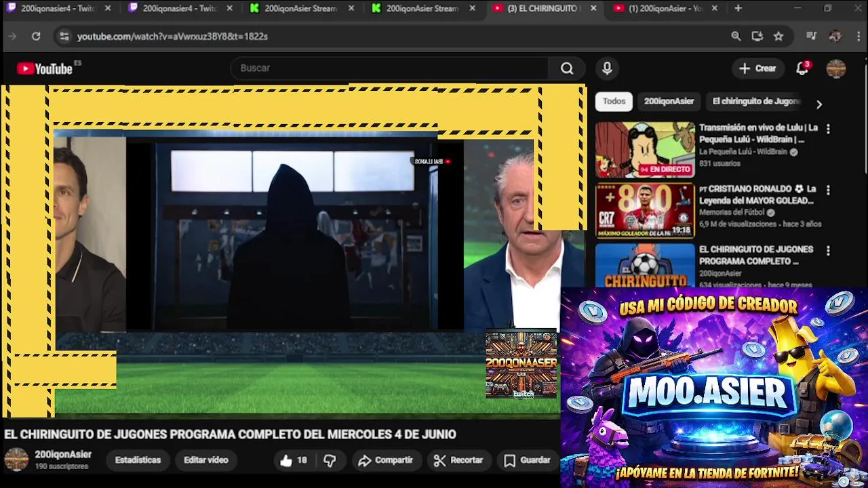Open YouTube notifications bell
Screen dimensions: 868x488
(802, 68)
